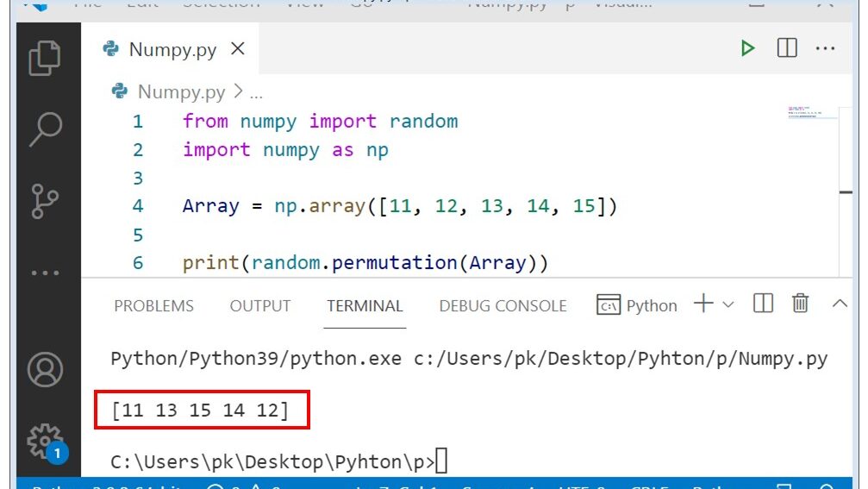Show additional views ellipsis in activity bar
Screen dimensions: 868x489
coord(44,273)
